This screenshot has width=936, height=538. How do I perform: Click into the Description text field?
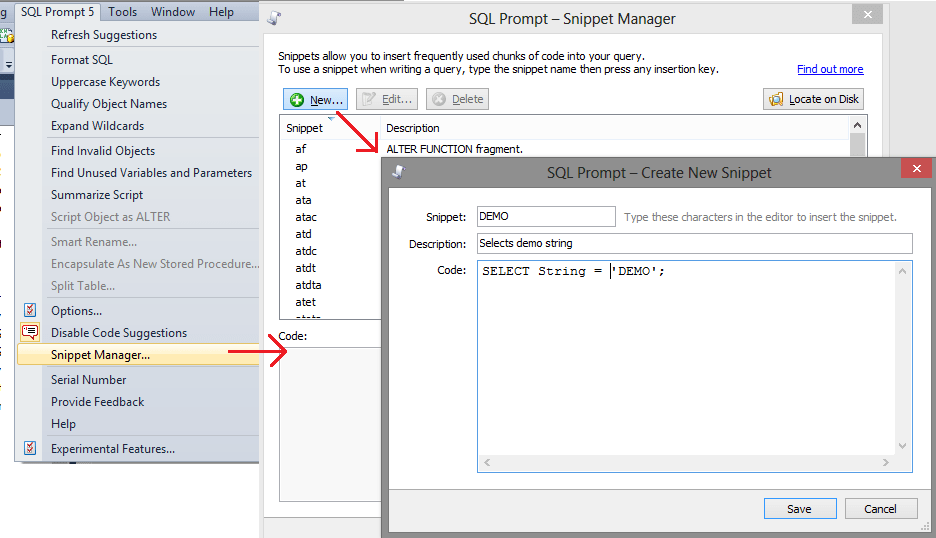click(693, 243)
